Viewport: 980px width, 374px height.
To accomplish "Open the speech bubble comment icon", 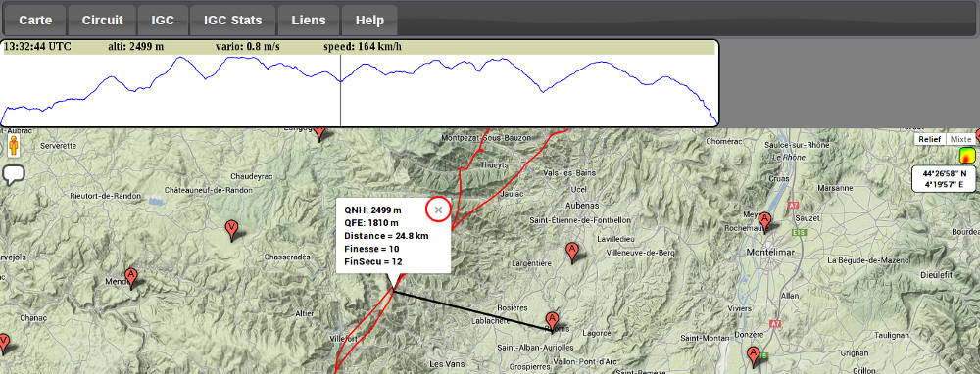I will [x=14, y=175].
